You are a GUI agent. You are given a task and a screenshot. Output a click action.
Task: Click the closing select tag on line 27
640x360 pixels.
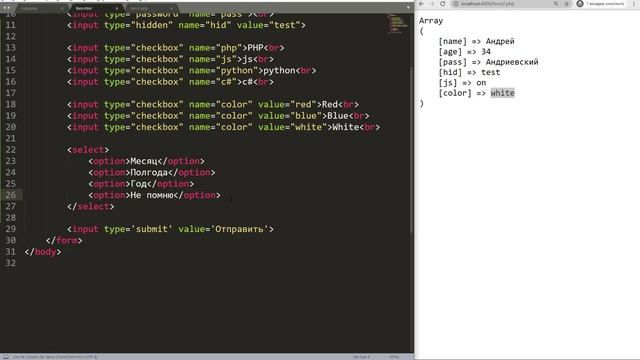pyautogui.click(x=91, y=207)
